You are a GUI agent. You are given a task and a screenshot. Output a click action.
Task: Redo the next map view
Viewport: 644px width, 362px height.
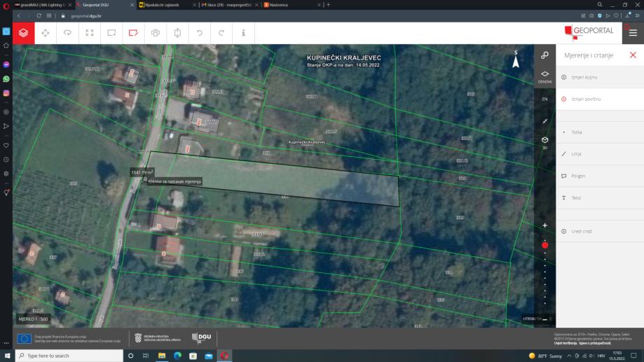(x=221, y=33)
